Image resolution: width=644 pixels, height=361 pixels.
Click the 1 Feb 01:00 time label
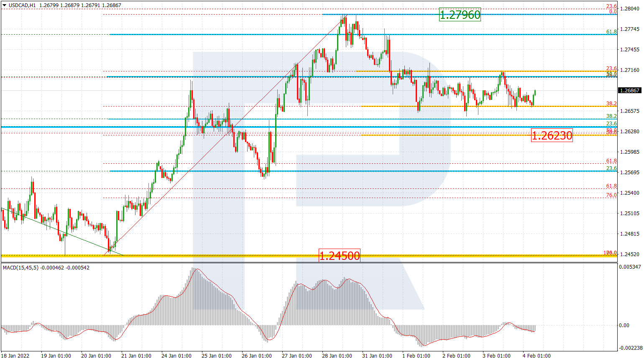point(417,356)
